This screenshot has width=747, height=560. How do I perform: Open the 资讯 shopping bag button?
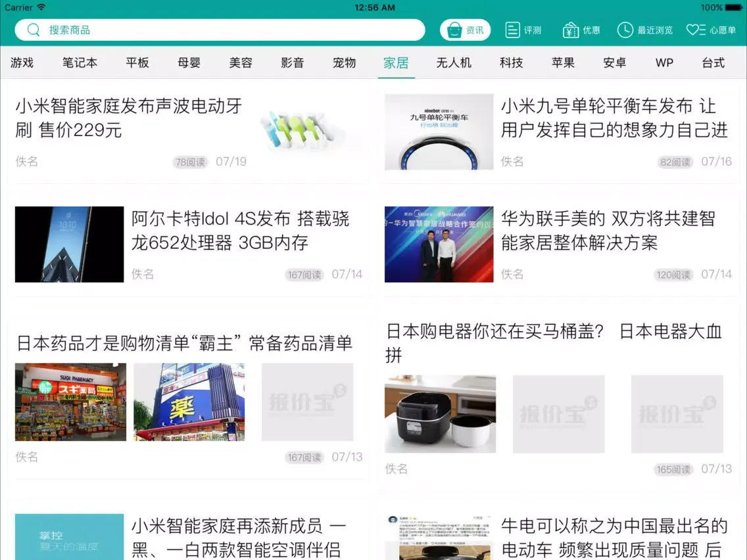click(x=465, y=30)
